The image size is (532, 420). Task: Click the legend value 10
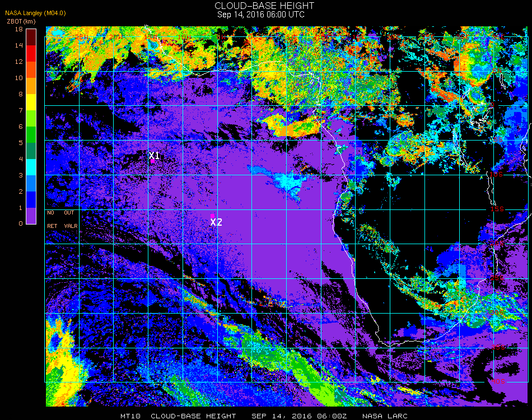(18, 78)
